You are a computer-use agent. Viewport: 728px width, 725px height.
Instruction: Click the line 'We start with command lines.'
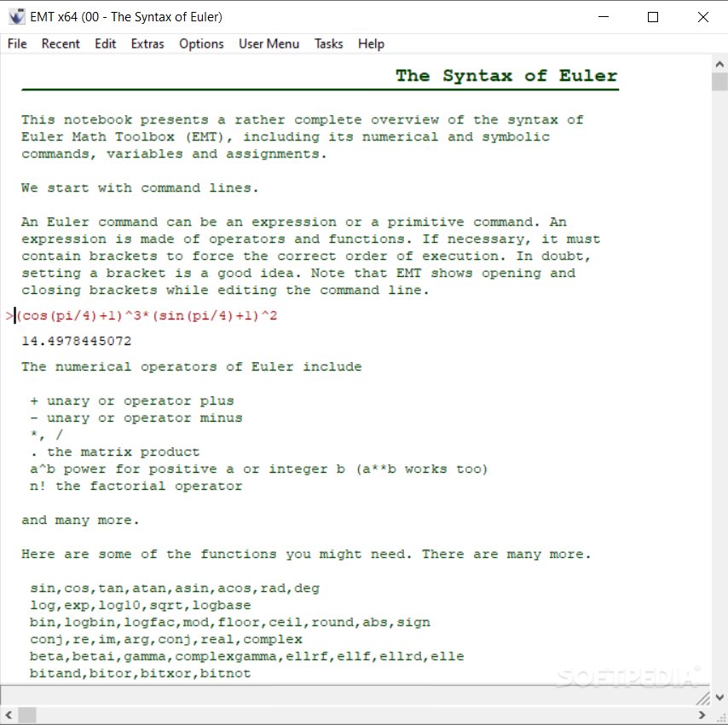140,188
